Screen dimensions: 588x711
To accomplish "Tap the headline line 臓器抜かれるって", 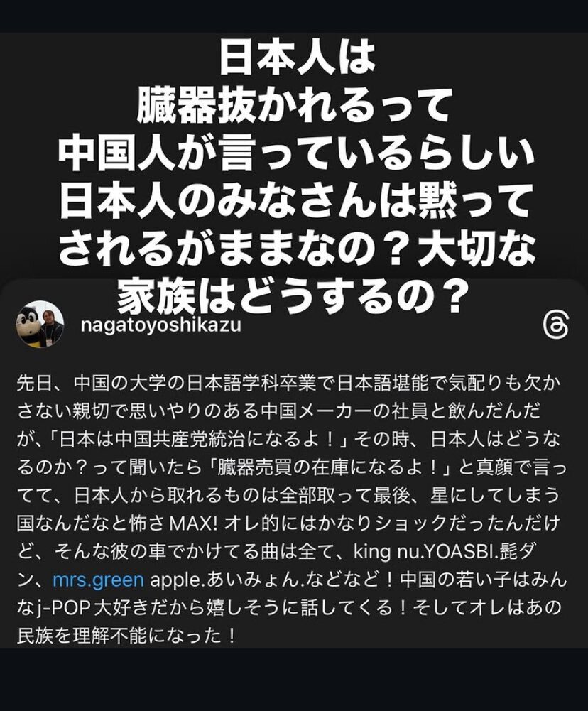I will 295,106.
